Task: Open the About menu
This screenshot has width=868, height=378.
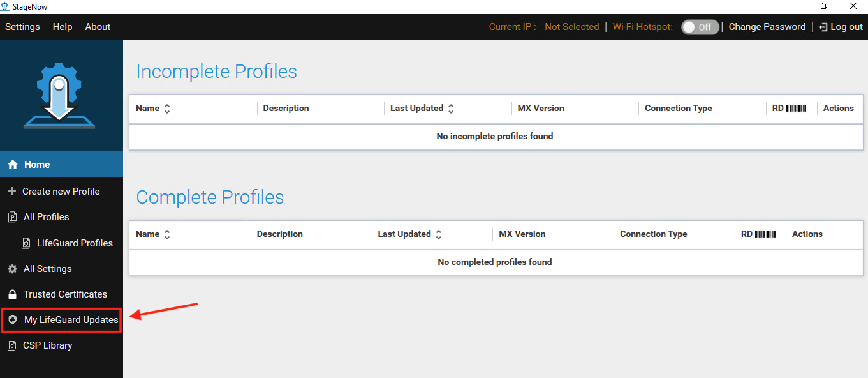Action: pyautogui.click(x=98, y=27)
